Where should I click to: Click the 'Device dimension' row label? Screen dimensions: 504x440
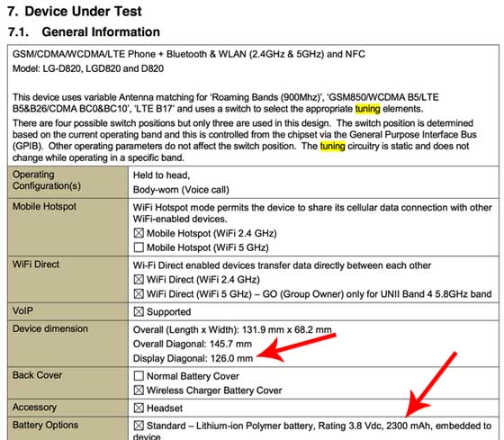50,328
